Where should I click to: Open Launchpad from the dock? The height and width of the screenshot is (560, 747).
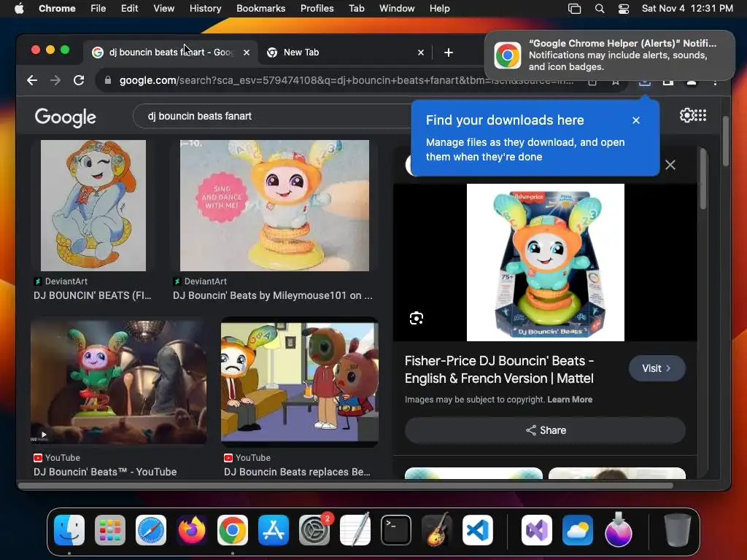click(110, 530)
